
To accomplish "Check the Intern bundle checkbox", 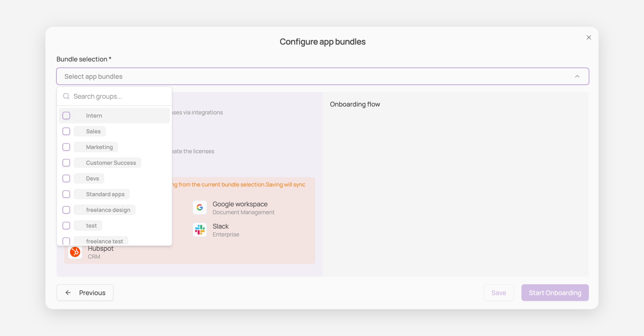I will tap(66, 115).
